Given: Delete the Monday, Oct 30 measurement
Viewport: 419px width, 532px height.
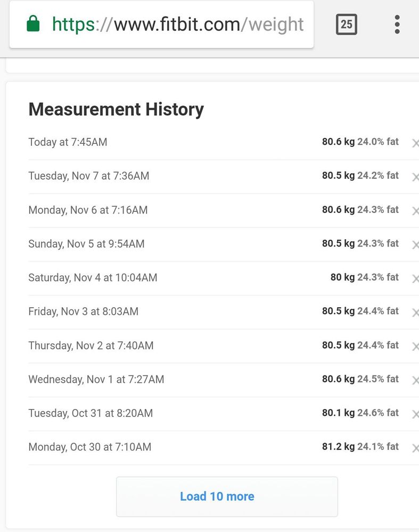Looking at the screenshot, I should (415, 448).
